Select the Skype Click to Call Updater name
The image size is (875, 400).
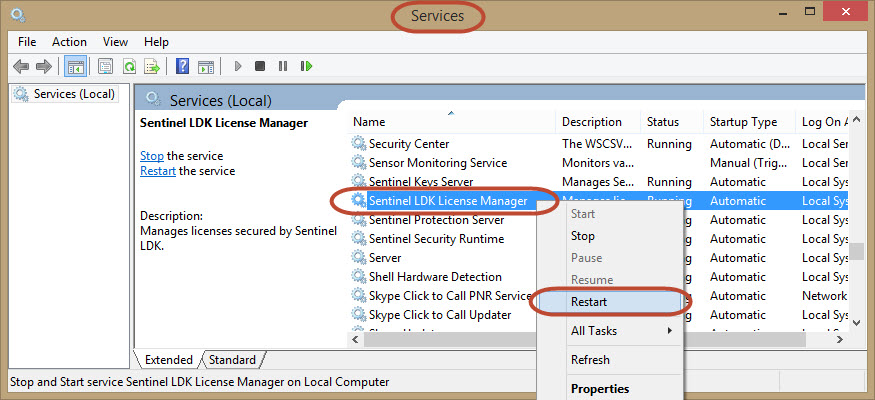click(440, 315)
